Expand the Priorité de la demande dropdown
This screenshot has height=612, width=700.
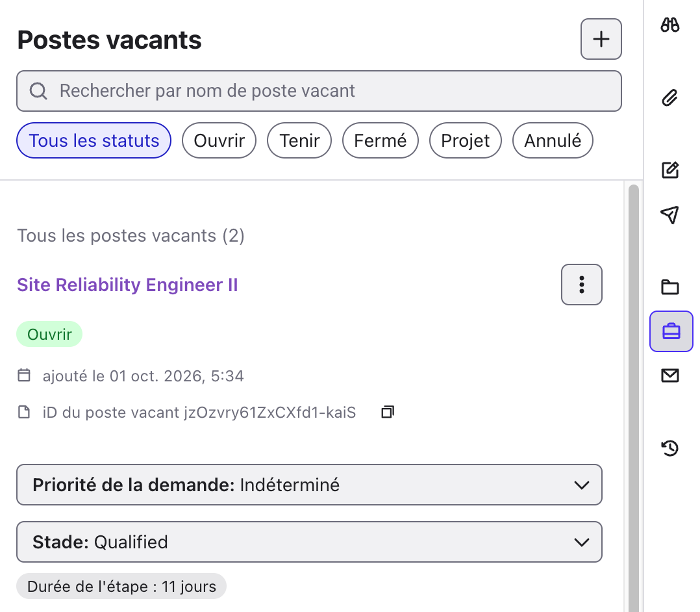pyautogui.click(x=309, y=485)
